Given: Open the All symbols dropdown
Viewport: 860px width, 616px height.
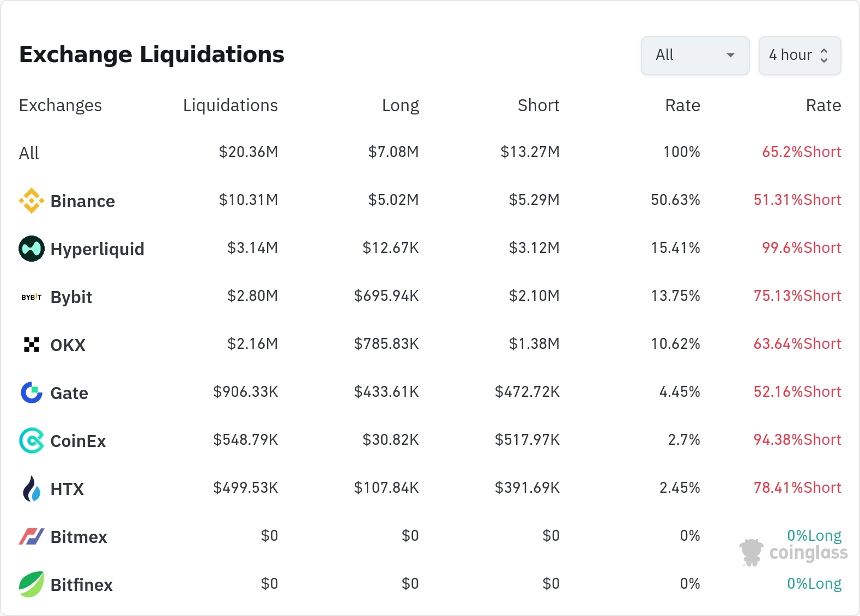Looking at the screenshot, I should point(694,55).
